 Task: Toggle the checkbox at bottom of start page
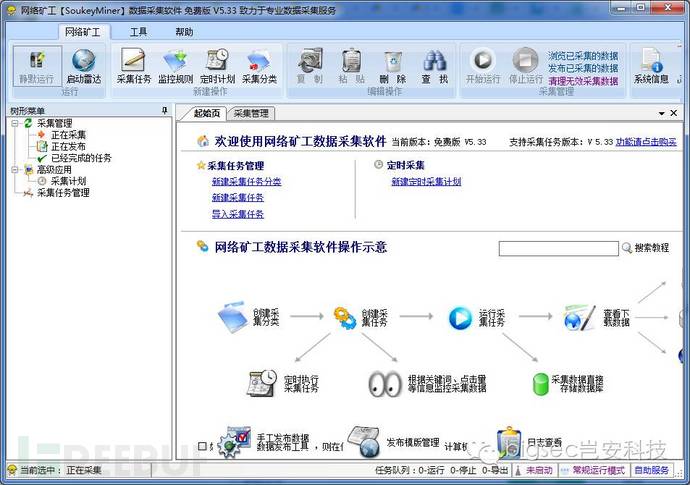click(202, 446)
